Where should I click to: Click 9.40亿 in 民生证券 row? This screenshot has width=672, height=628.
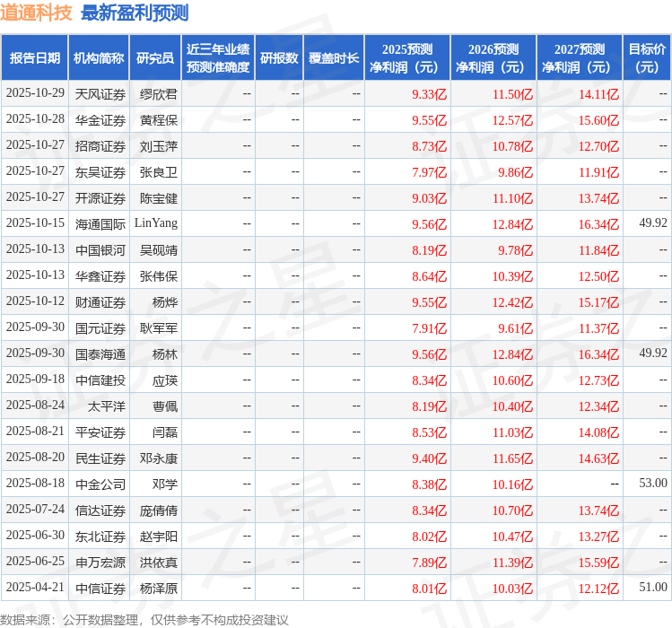[x=430, y=458]
